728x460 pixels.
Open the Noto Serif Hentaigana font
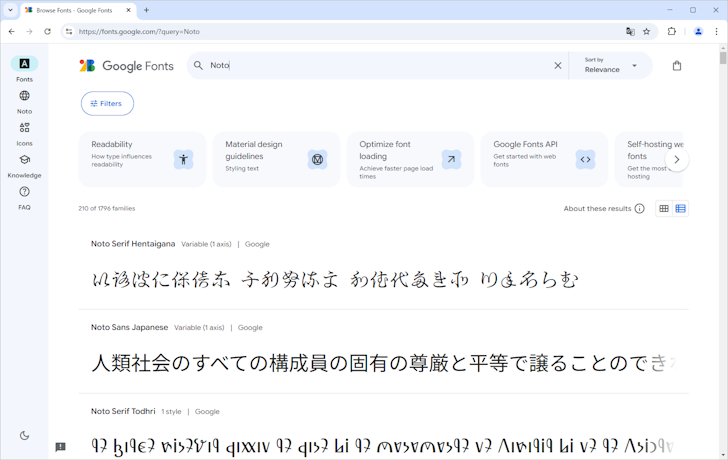[x=133, y=244]
